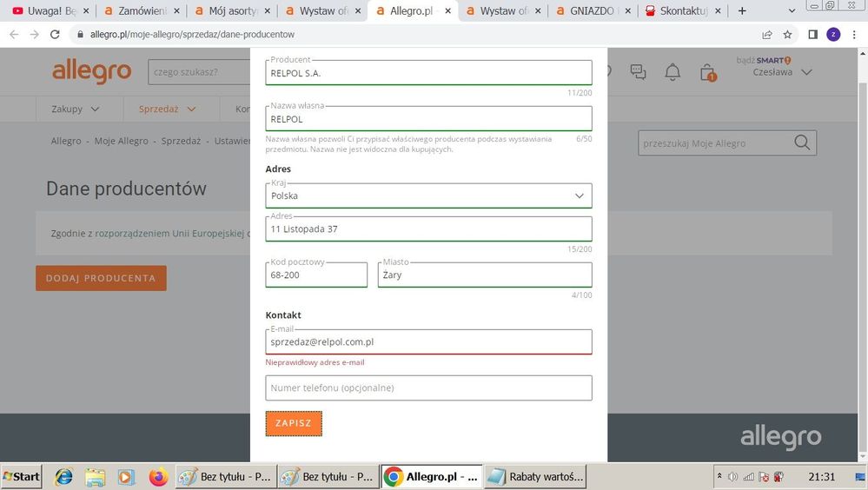Click the Numer telefonu field
Viewport: 868px width, 490px height.
tap(428, 387)
